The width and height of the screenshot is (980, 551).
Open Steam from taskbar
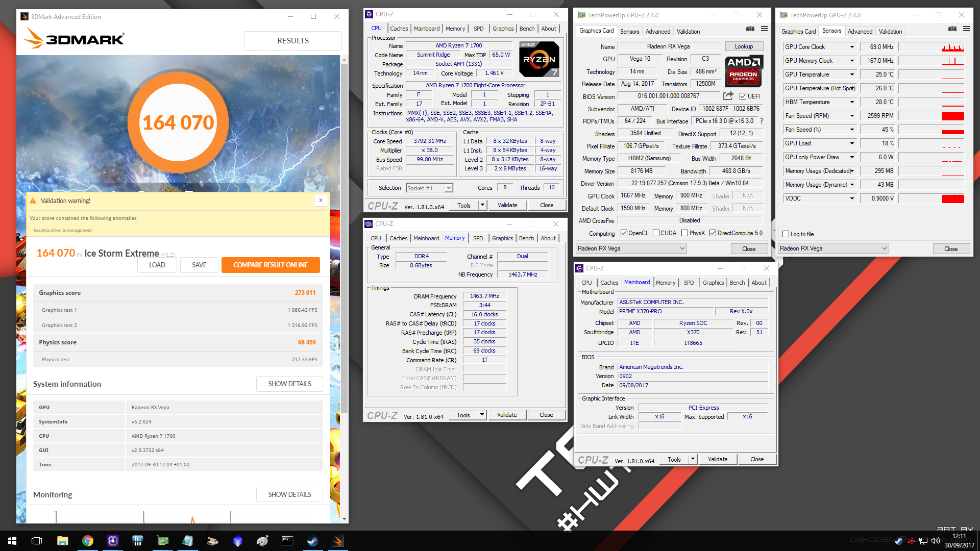click(x=313, y=541)
